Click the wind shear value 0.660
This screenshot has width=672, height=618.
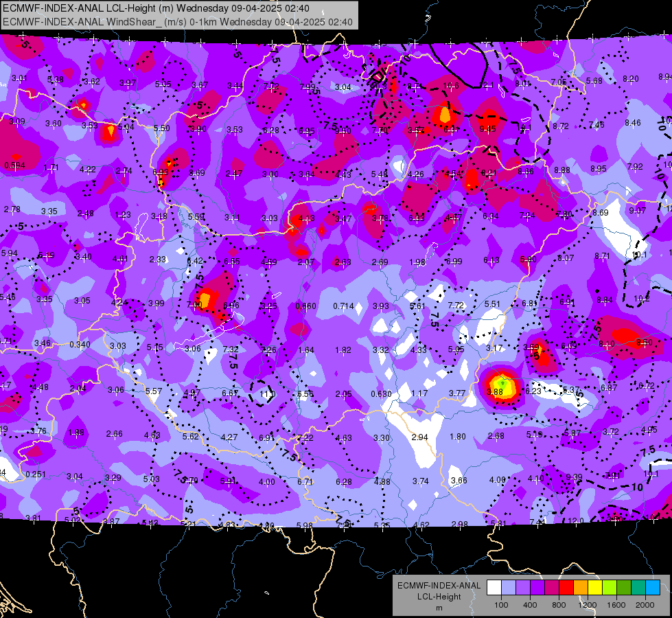click(305, 306)
